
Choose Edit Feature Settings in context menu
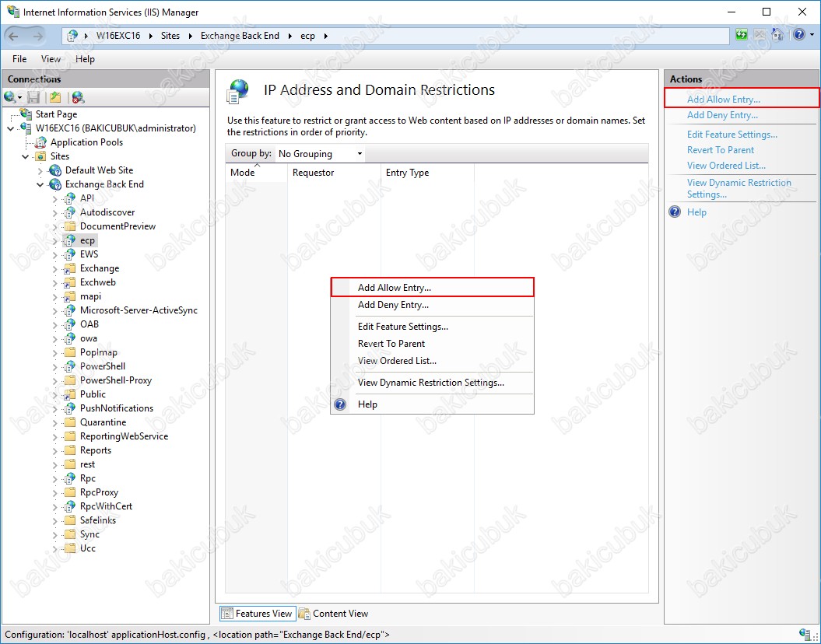[432, 327]
